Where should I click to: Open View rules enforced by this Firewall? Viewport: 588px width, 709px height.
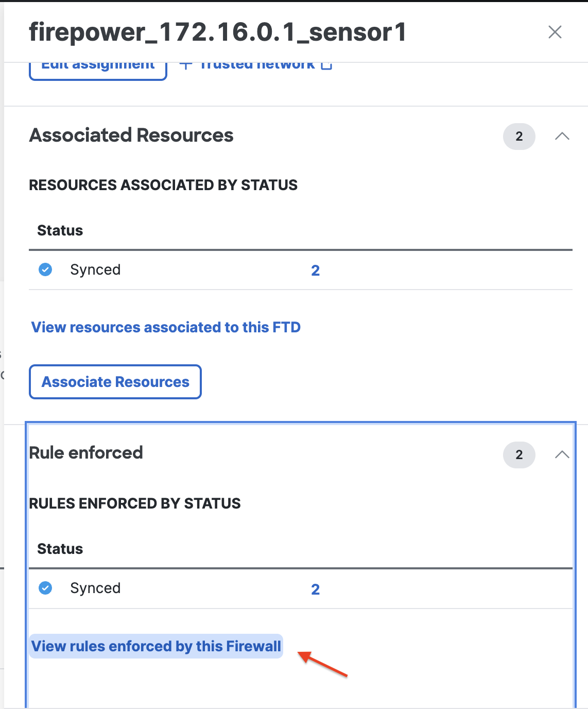click(156, 646)
